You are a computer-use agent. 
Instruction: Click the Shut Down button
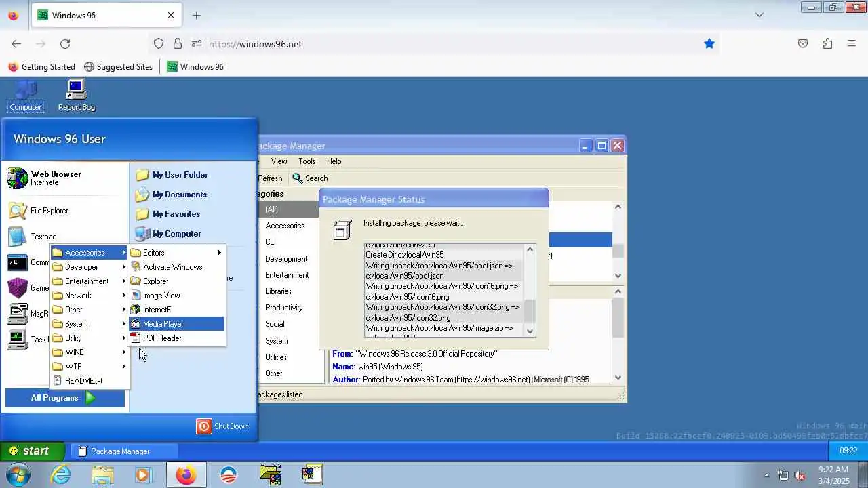tap(222, 426)
